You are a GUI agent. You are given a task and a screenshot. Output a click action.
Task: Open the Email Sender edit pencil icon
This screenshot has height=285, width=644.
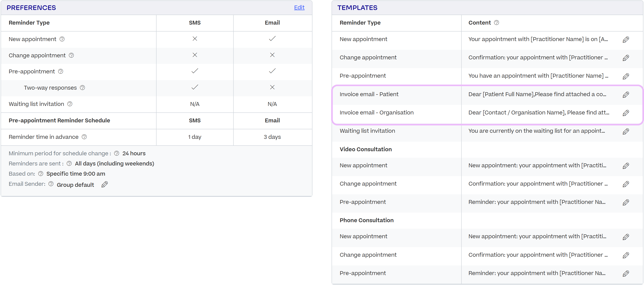105,184
